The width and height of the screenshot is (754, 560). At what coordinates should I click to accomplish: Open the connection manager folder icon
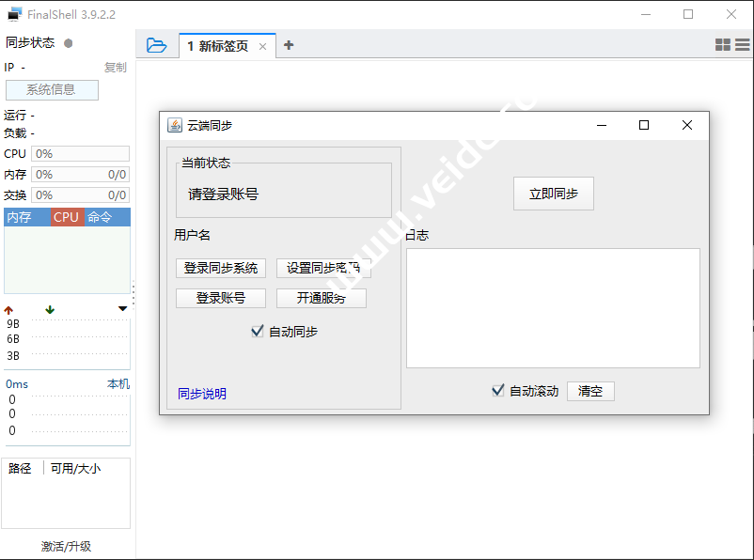156,44
